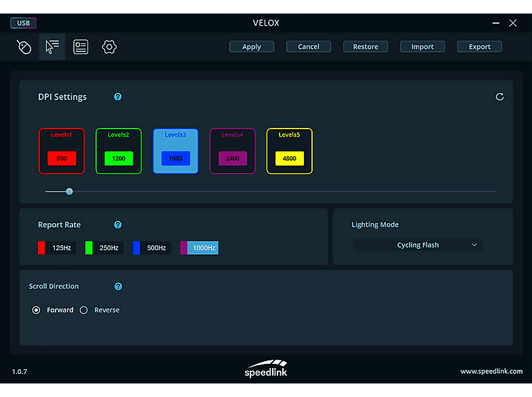Set report rate to 500Hz
Viewport: 532px width, 397px height.
coord(150,248)
